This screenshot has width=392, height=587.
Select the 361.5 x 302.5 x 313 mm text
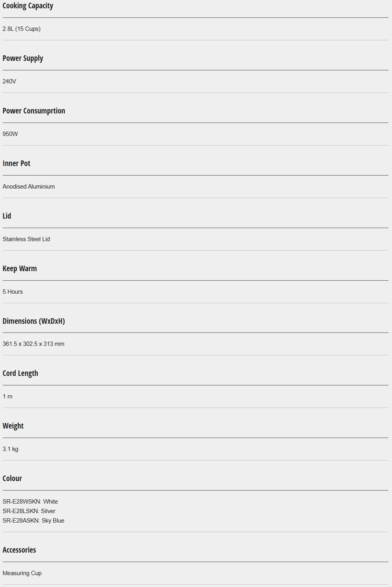point(33,344)
